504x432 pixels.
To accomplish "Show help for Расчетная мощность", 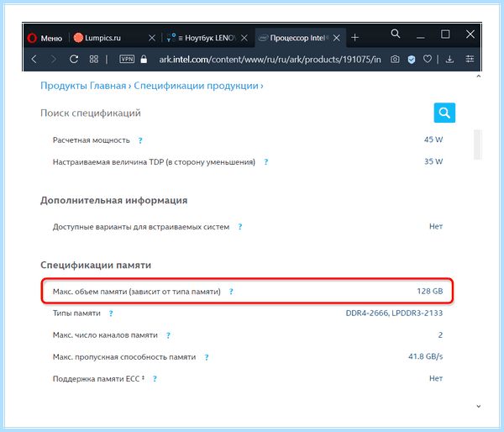I will (140, 140).
